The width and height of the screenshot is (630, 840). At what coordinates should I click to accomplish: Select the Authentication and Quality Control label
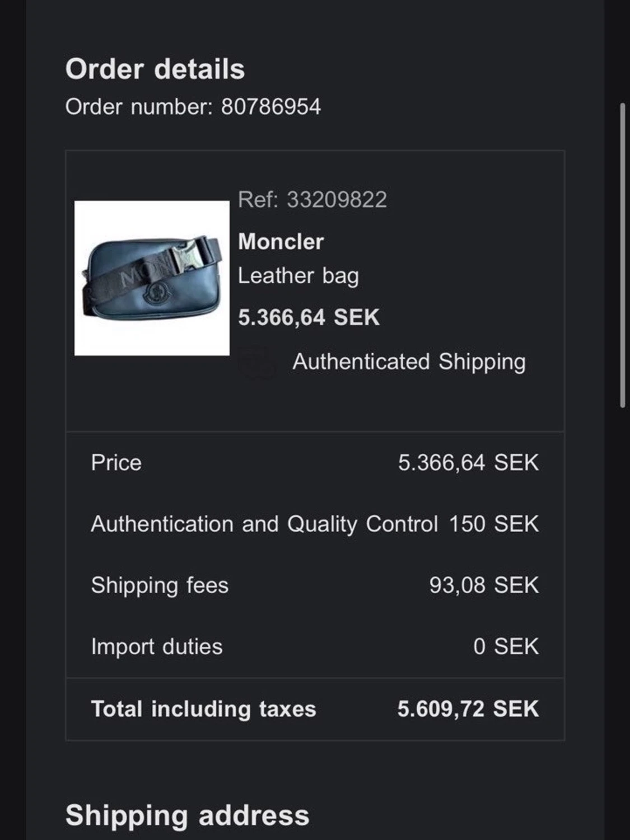[x=264, y=524]
